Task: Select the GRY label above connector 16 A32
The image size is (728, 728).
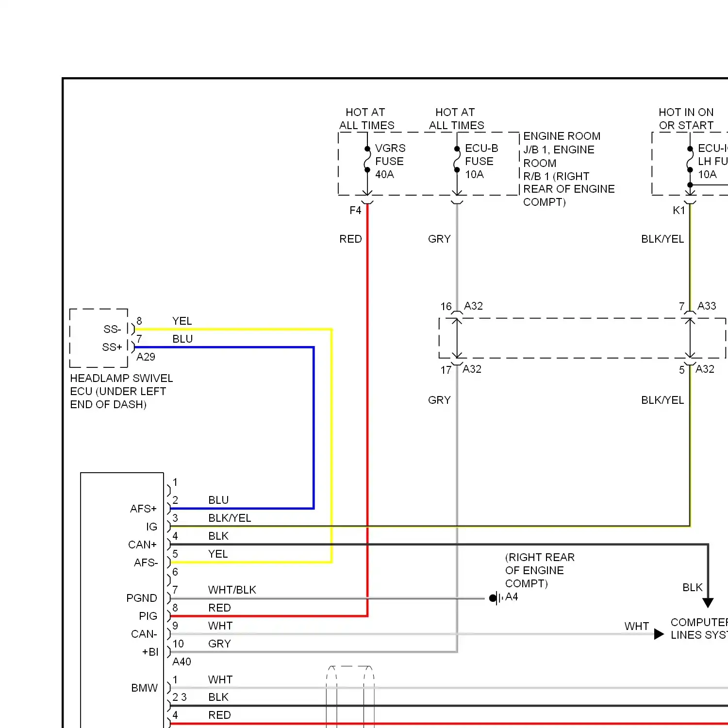Action: (439, 239)
